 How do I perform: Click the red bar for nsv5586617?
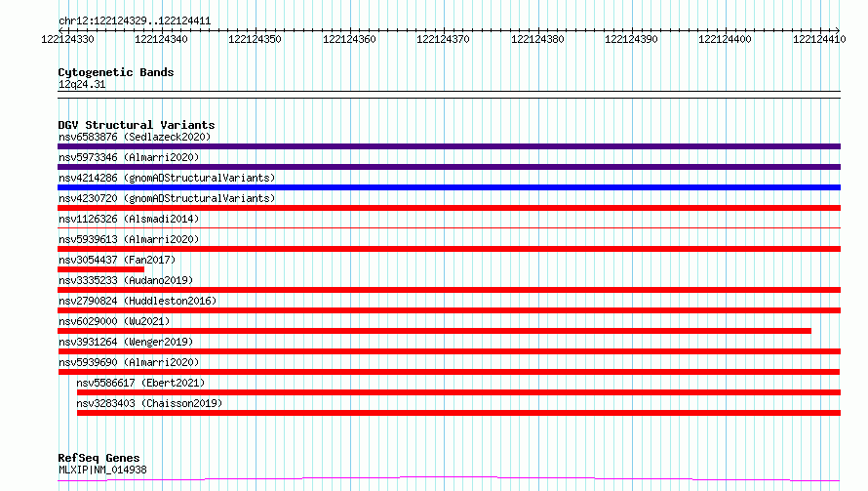458,392
